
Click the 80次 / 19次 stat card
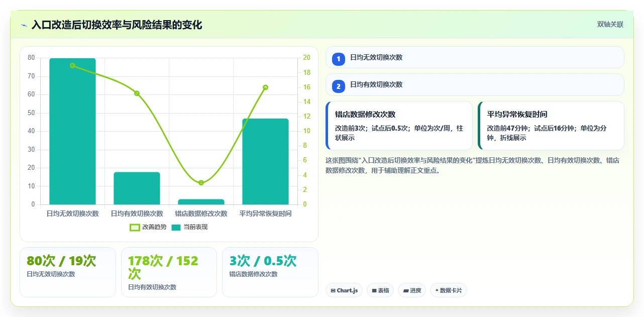pyautogui.click(x=68, y=272)
